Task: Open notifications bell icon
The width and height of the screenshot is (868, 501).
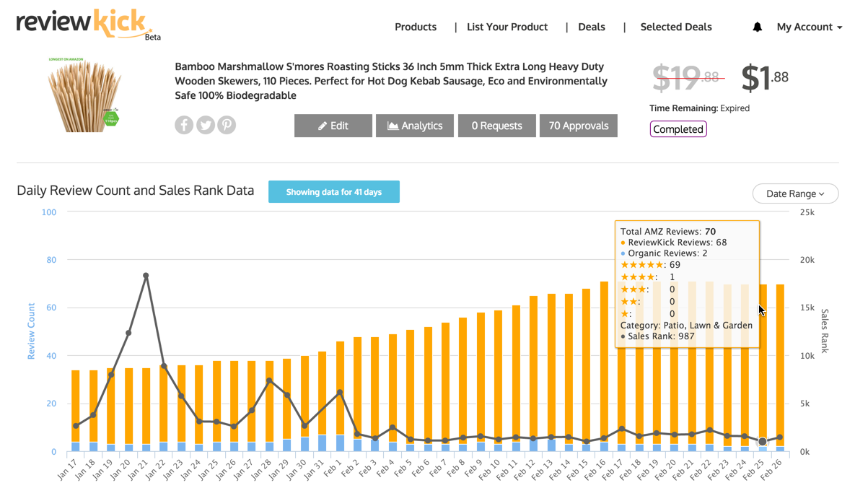Action: click(757, 27)
